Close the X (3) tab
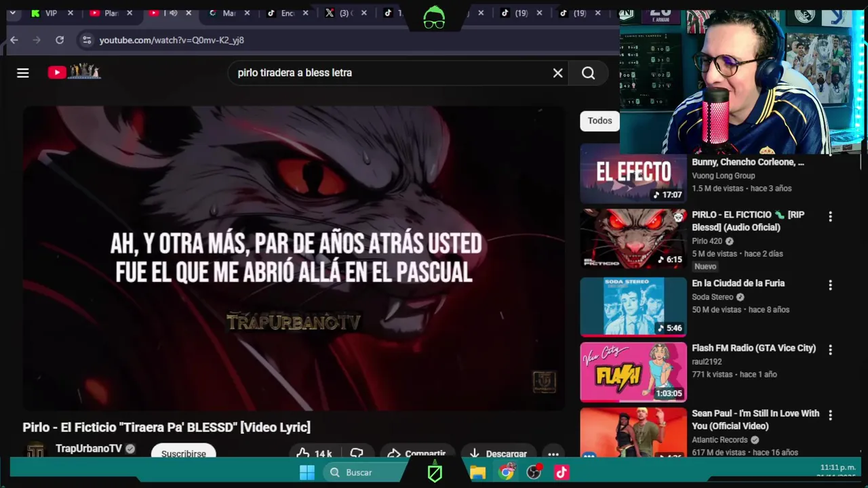Viewport: 868px width, 488px height. click(x=364, y=13)
